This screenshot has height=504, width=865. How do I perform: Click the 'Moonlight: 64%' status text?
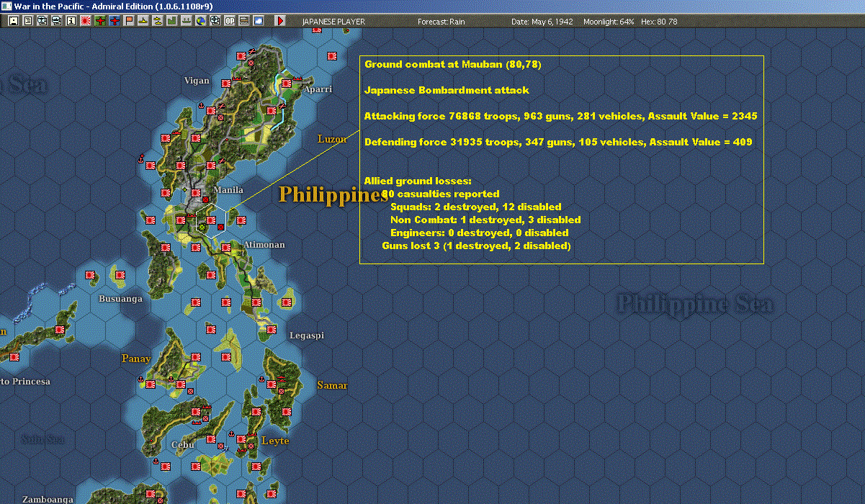(x=608, y=22)
